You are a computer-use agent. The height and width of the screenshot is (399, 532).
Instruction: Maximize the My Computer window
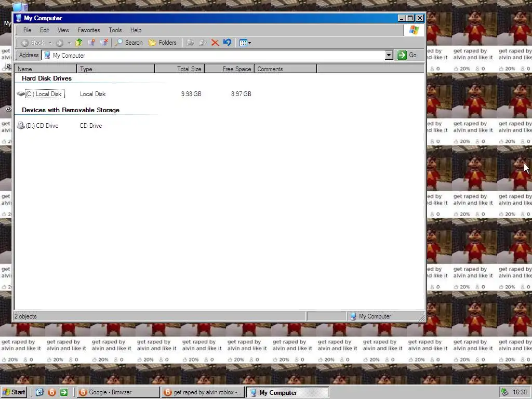click(x=410, y=18)
